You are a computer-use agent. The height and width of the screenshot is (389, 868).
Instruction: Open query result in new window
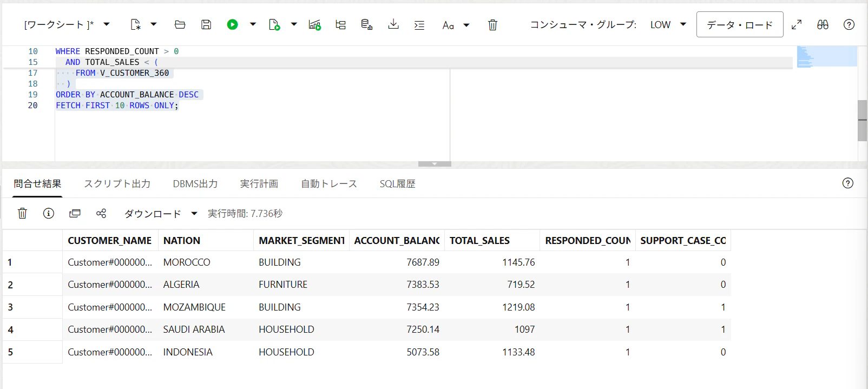pos(75,213)
